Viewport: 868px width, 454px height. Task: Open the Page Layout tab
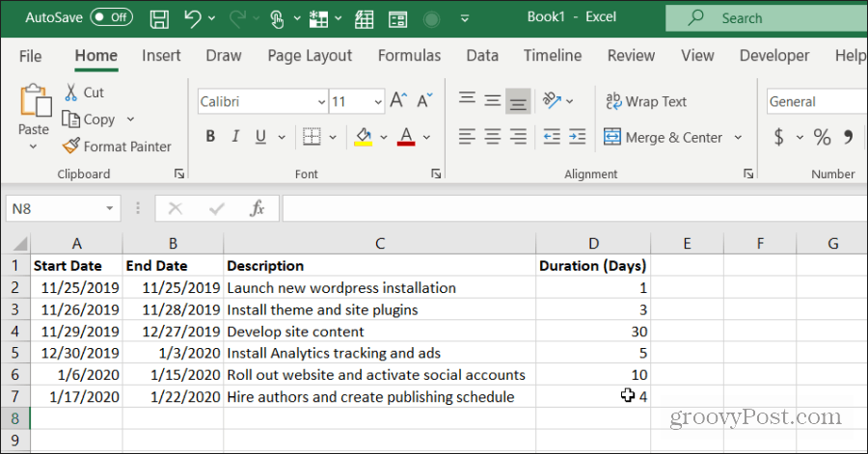(310, 56)
